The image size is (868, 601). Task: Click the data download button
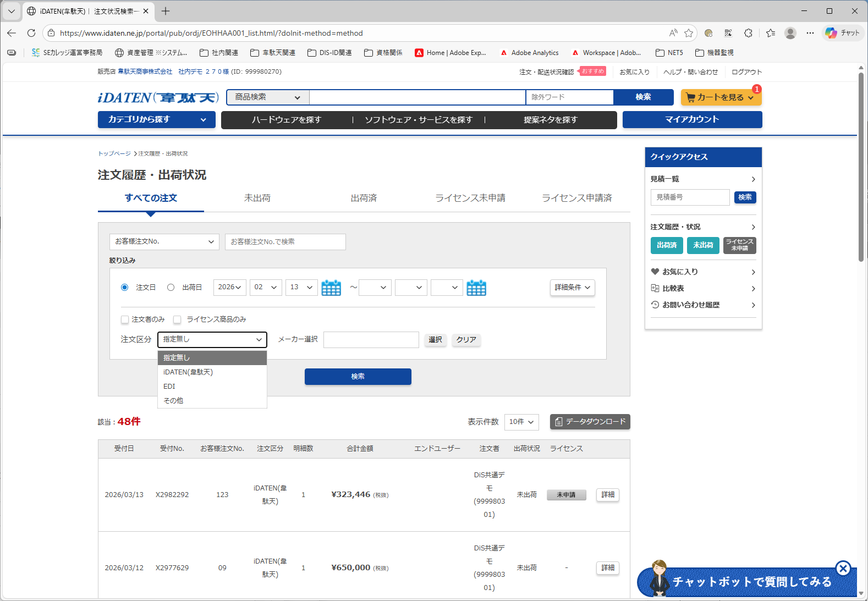590,422
